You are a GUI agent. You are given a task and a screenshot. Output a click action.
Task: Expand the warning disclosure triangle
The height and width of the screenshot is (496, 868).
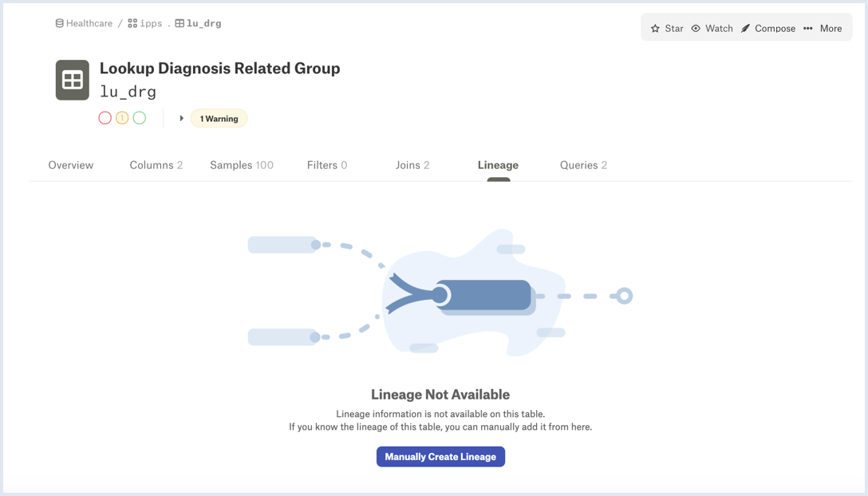[x=181, y=119]
